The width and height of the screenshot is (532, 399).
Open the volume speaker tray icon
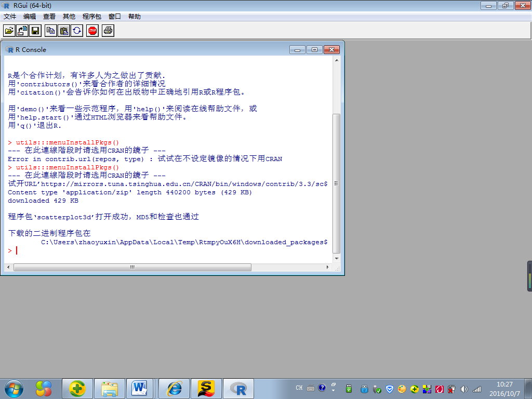point(464,389)
